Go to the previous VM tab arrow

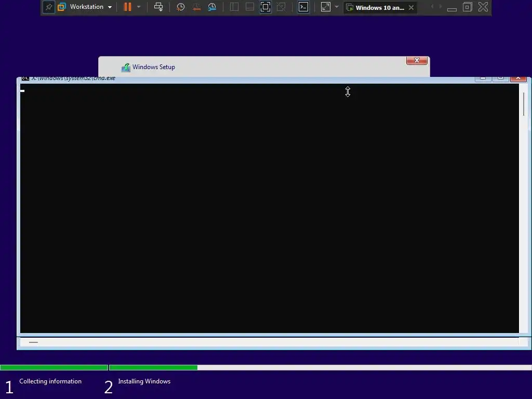[x=432, y=7]
